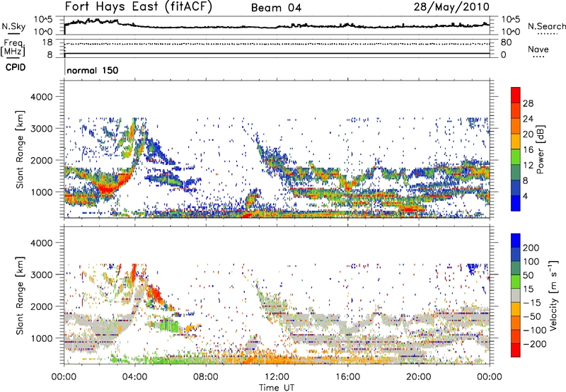The height and width of the screenshot is (392, 566).
Task: Click the '100' velocity color bar label
Action: [531, 262]
